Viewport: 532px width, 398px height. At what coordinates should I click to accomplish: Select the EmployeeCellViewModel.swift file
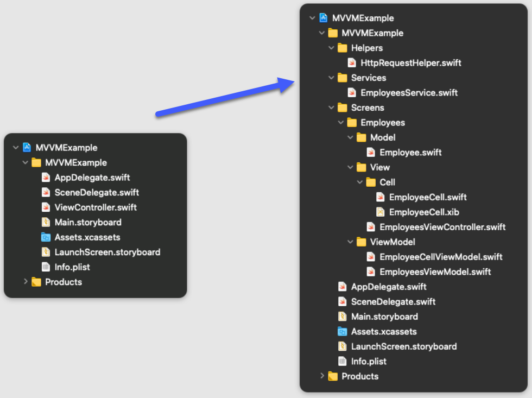click(x=441, y=257)
